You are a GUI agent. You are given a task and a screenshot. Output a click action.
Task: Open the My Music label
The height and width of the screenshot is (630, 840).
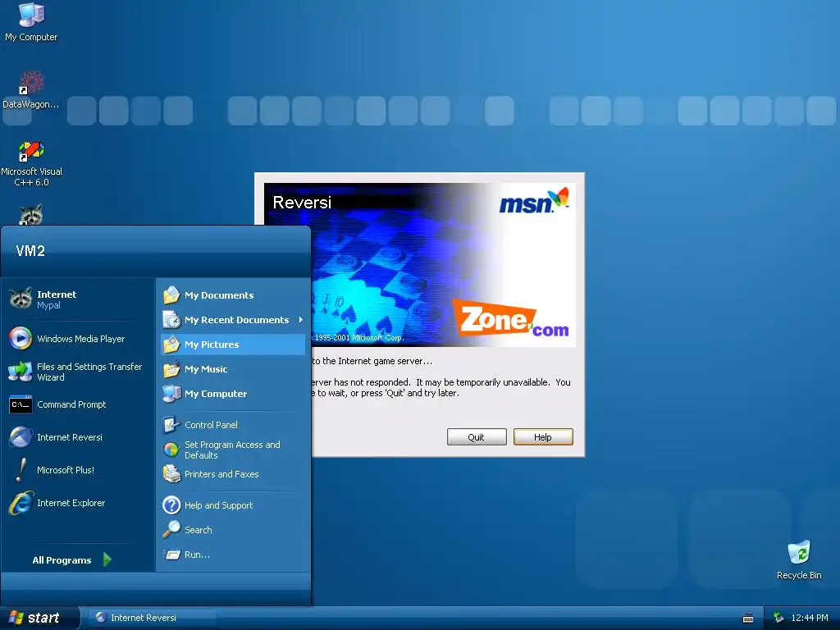(x=206, y=369)
